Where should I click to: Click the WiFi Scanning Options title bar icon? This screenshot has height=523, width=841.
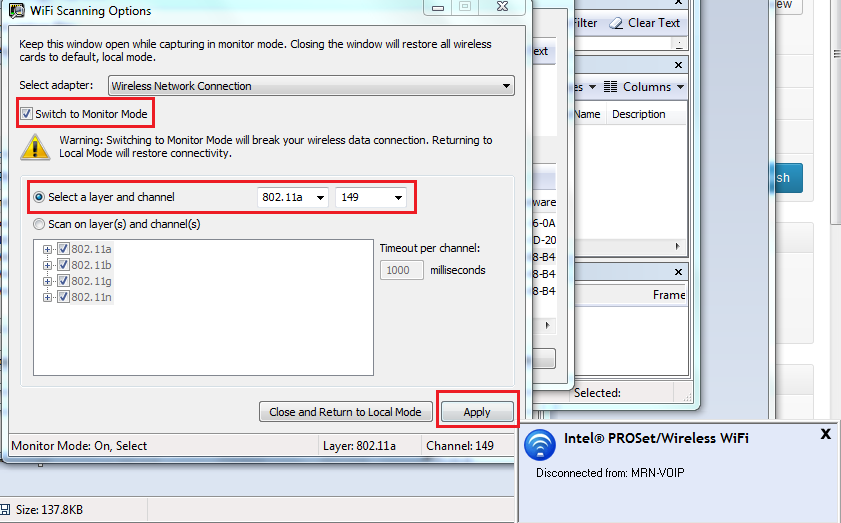pyautogui.click(x=16, y=11)
